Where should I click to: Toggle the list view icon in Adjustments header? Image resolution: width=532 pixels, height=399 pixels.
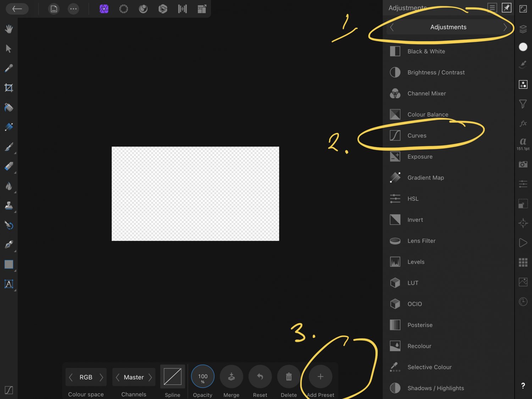(x=492, y=8)
